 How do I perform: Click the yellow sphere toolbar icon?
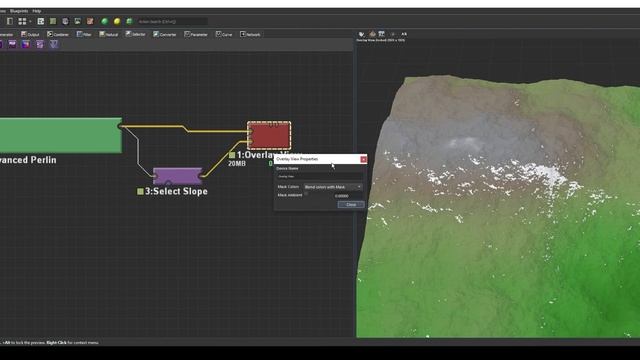coord(117,21)
